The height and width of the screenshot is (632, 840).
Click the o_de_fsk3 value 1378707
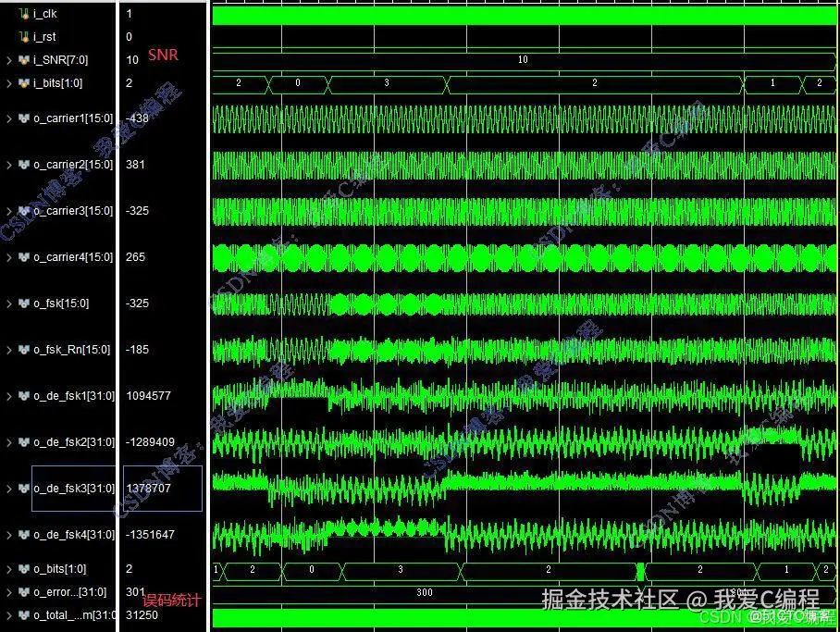pos(148,489)
